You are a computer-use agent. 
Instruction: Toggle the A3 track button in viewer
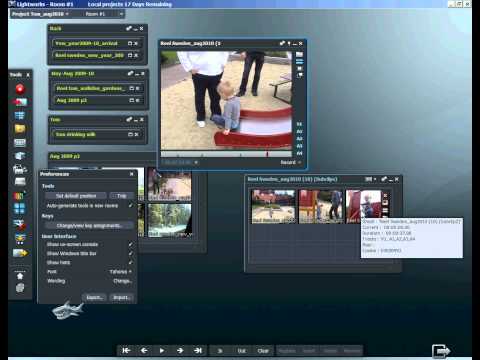point(299,146)
